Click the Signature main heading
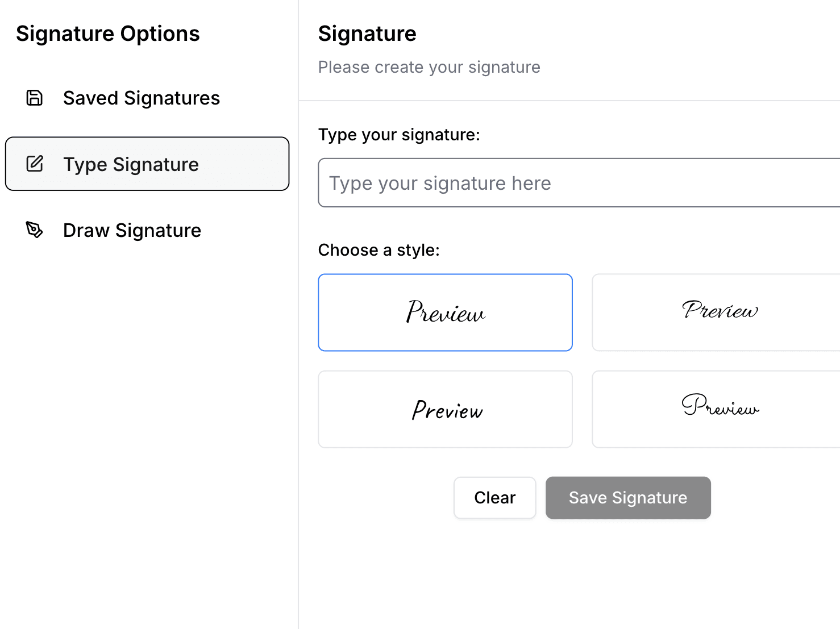Image resolution: width=840 pixels, height=629 pixels. tap(367, 34)
